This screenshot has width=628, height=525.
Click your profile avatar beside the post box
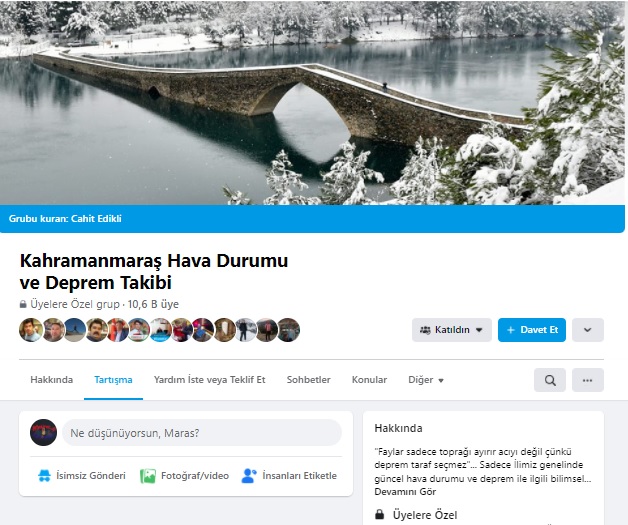(43, 432)
